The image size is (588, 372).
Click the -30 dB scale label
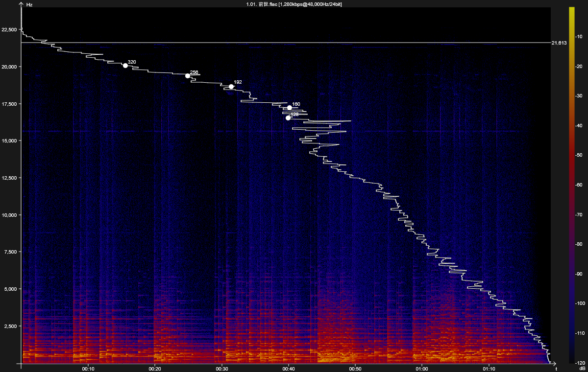point(579,96)
